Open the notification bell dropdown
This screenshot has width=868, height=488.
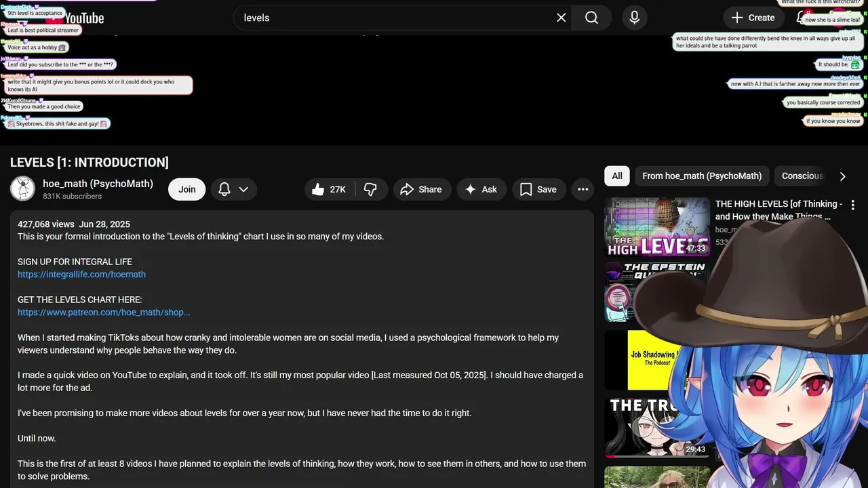tap(233, 189)
